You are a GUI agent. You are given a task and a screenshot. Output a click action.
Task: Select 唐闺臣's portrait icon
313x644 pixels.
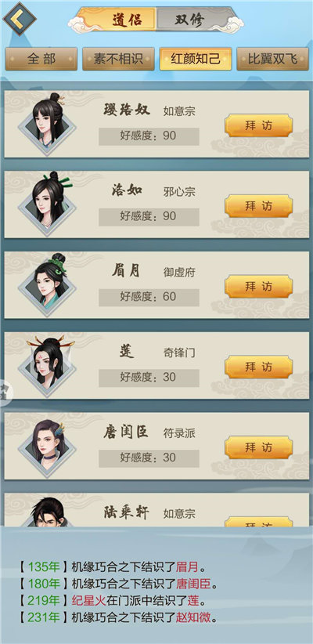point(47,445)
